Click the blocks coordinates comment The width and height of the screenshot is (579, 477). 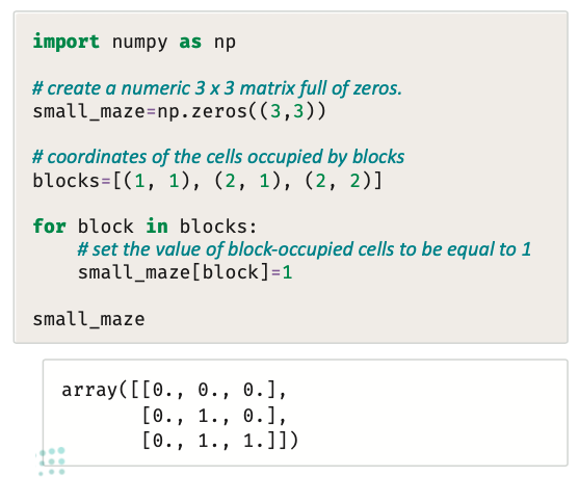[218, 157]
